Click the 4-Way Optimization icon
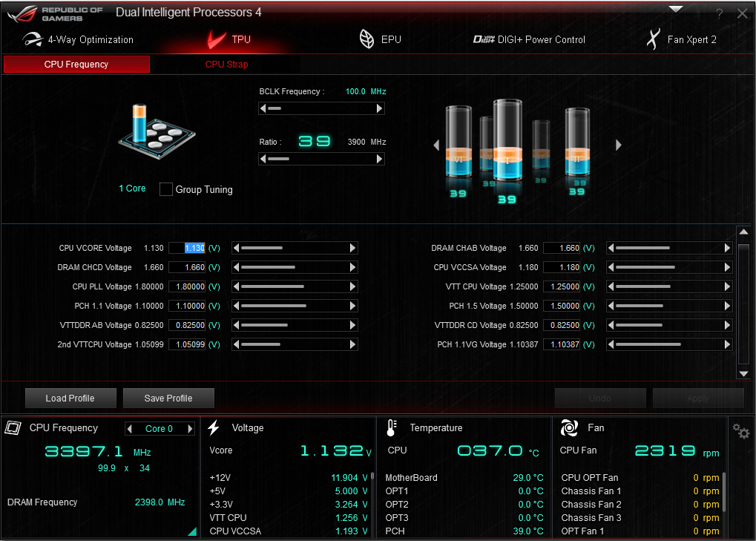The image size is (756, 541). click(32, 39)
